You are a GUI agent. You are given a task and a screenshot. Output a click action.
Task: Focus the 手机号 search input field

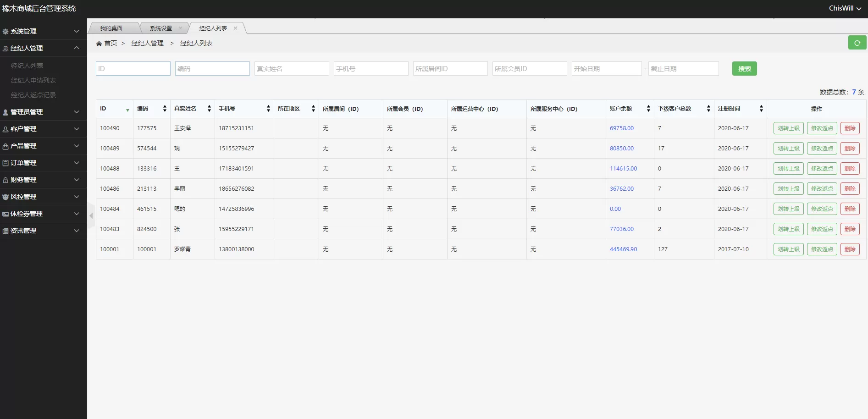click(370, 69)
